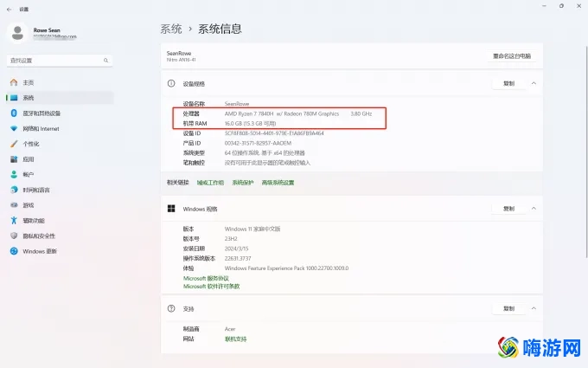This screenshot has height=368, width=588.
Task: Click the 产品 ID value 00342-31571
Action: [x=258, y=143]
